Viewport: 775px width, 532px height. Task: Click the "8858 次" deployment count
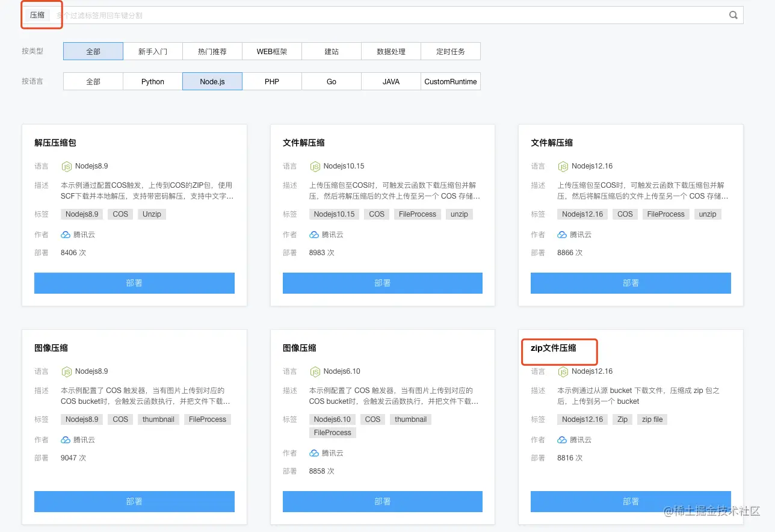tap(322, 471)
